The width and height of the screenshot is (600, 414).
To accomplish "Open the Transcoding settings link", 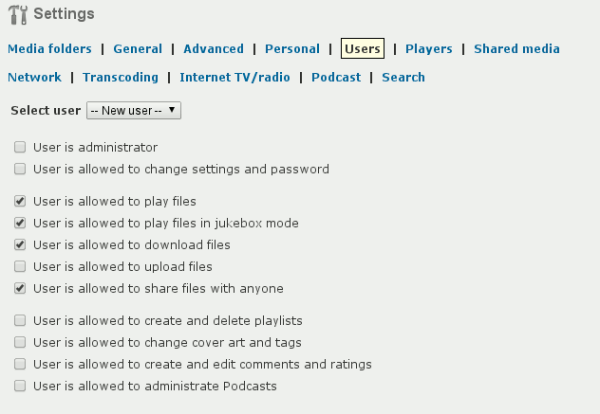I will pyautogui.click(x=120, y=77).
